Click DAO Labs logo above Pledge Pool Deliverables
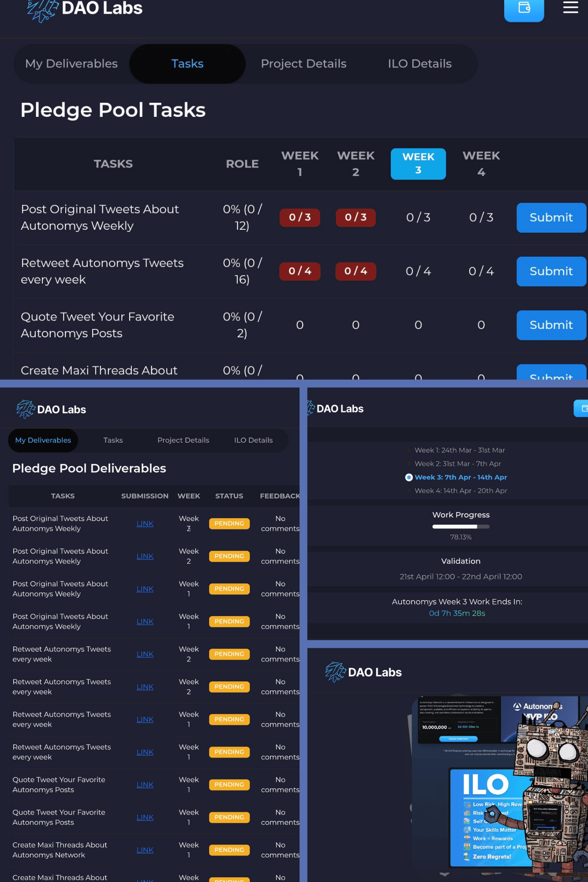Image resolution: width=588 pixels, height=882 pixels. (x=51, y=409)
